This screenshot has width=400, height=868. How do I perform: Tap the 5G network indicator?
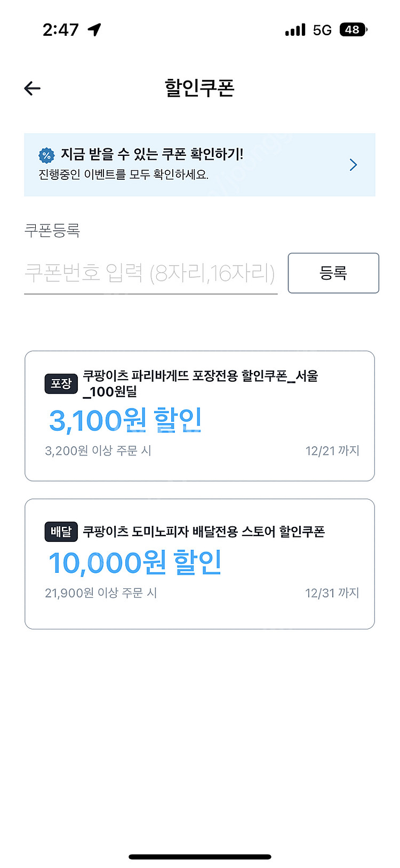pos(322,30)
